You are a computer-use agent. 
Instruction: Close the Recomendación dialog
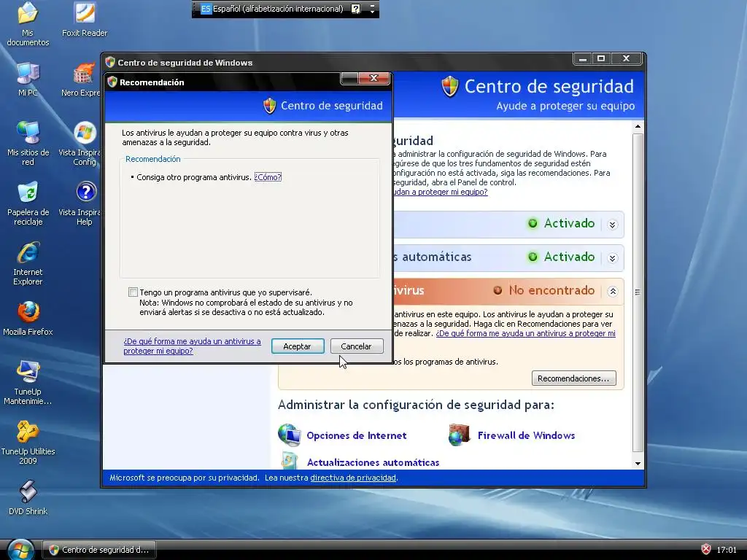coord(374,79)
